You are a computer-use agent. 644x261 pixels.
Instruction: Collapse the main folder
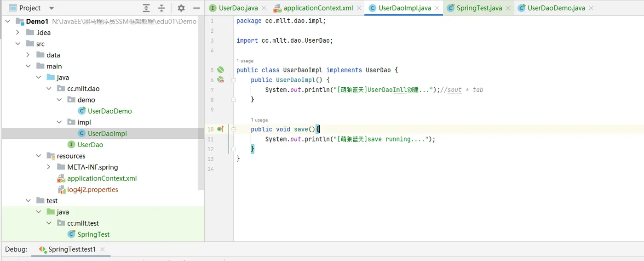pos(28,66)
